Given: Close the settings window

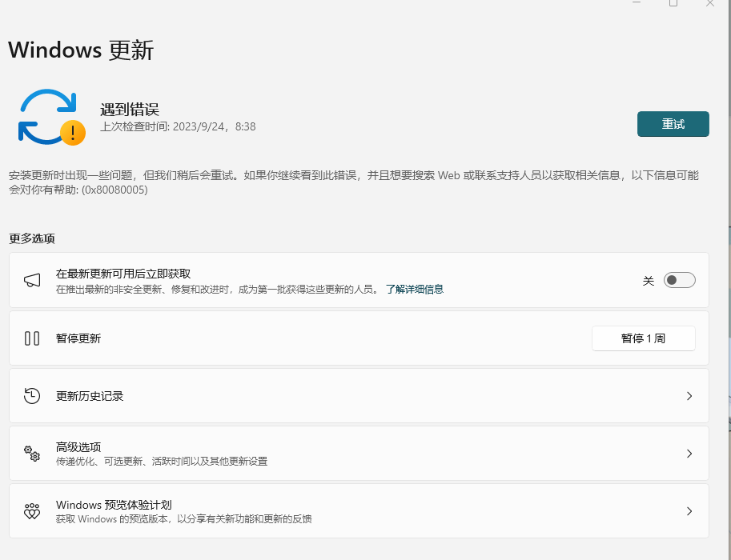Looking at the screenshot, I should click(710, 3).
